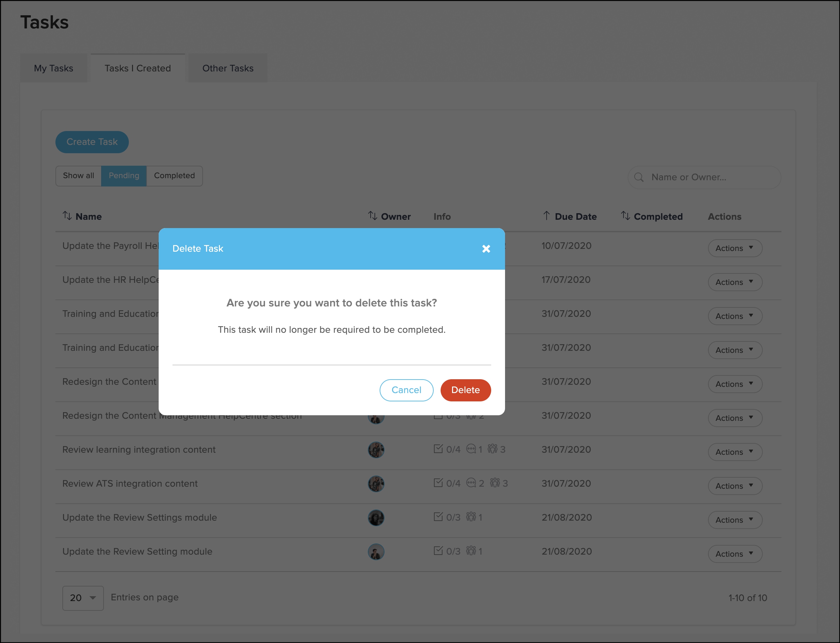840x643 pixels.
Task: Click the 1-10 of 10 pagination text
Action: pyautogui.click(x=748, y=598)
